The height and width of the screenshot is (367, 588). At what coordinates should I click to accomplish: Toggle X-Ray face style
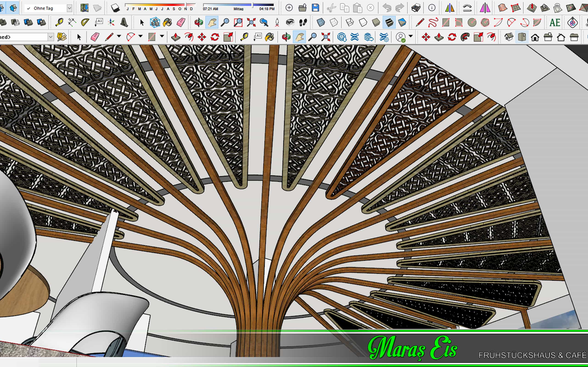(321, 22)
